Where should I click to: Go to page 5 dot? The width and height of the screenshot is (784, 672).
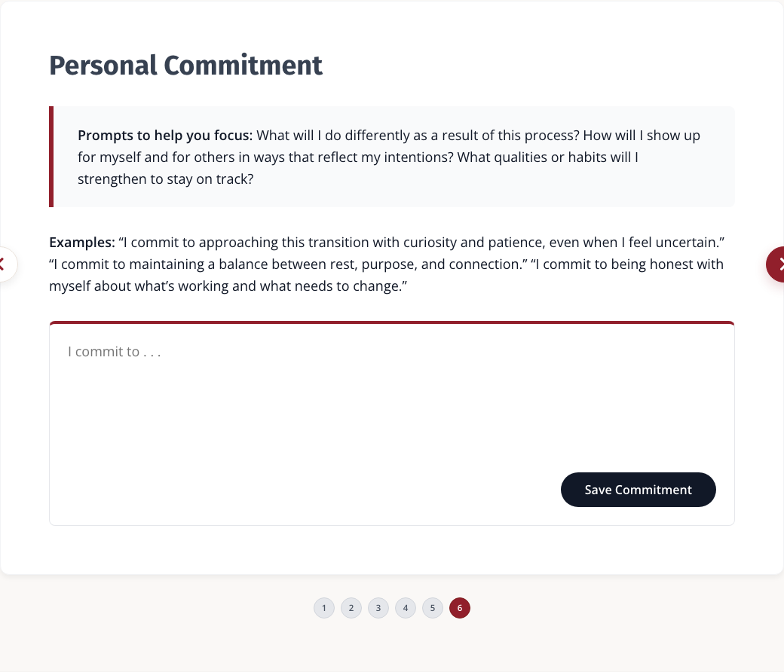433,608
